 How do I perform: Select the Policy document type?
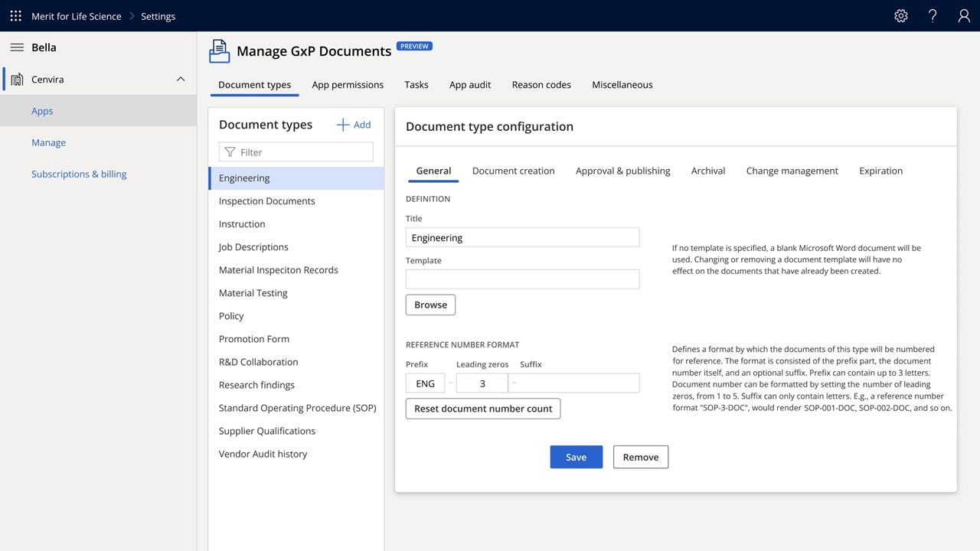(x=230, y=315)
